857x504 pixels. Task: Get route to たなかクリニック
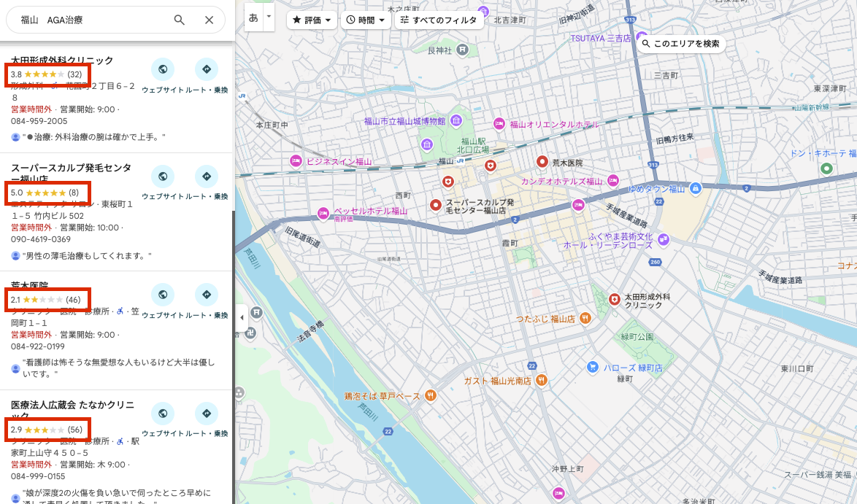[x=207, y=414]
